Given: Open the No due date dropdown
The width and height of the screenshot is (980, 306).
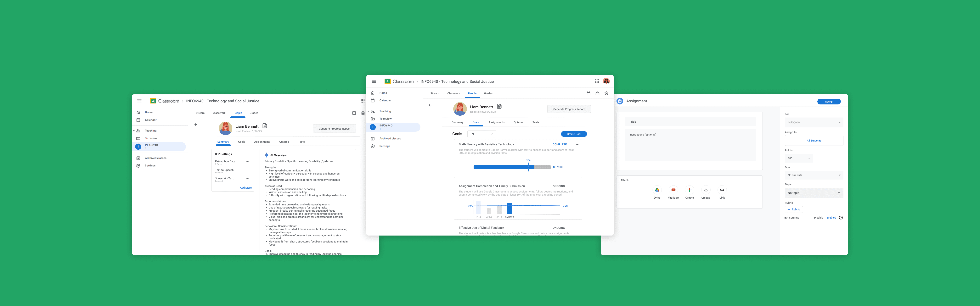Looking at the screenshot, I should (814, 175).
